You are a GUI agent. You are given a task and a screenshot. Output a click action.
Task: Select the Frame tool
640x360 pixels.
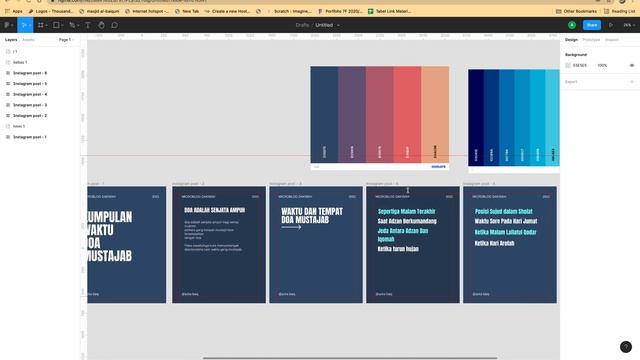[42, 25]
